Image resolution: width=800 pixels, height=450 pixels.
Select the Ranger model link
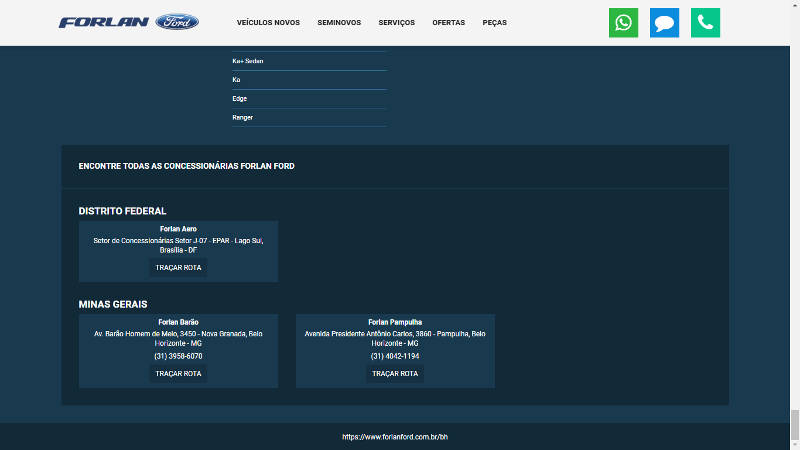(x=242, y=117)
